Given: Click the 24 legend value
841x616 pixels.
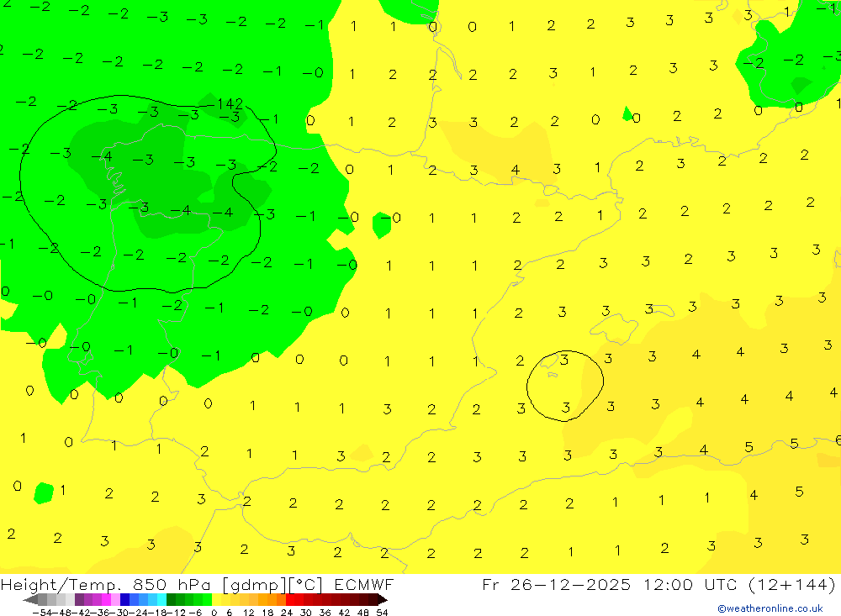Looking at the screenshot, I should click(287, 613).
